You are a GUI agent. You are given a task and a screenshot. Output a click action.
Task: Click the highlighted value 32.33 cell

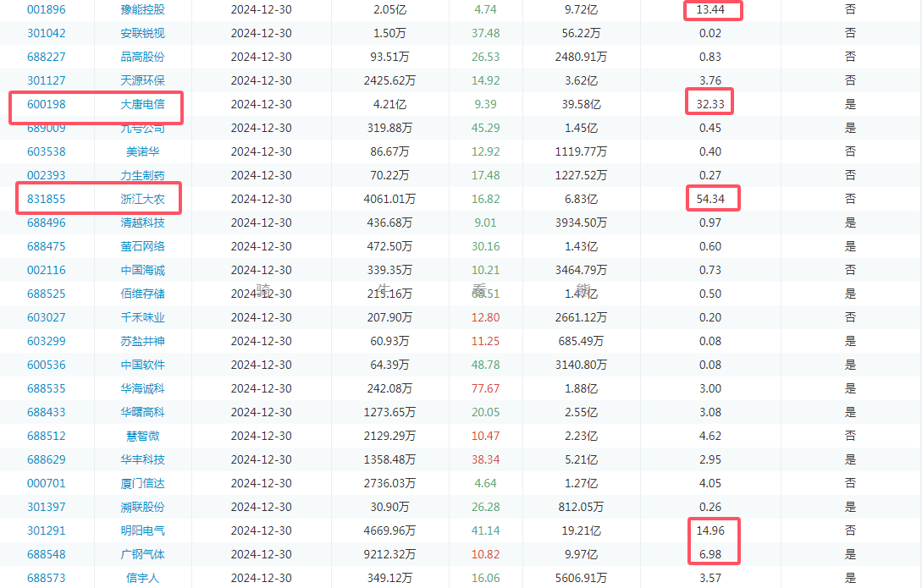709,104
